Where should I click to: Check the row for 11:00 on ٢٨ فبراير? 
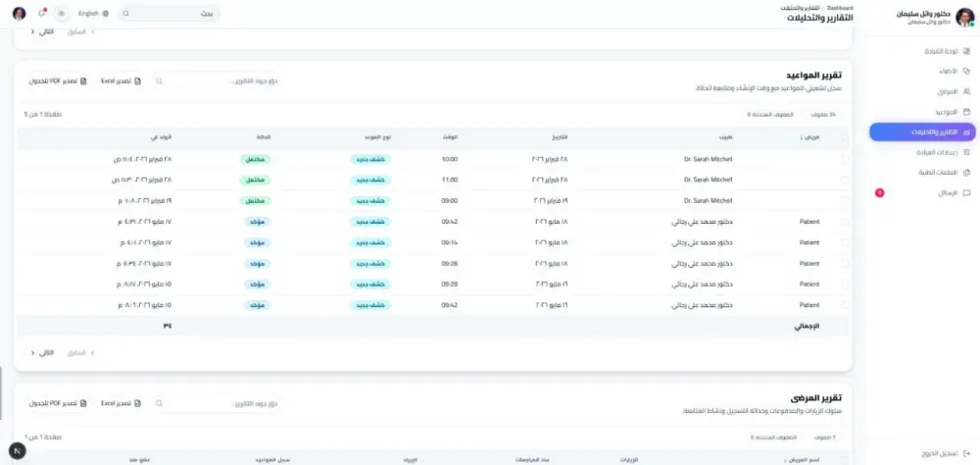coord(845,180)
